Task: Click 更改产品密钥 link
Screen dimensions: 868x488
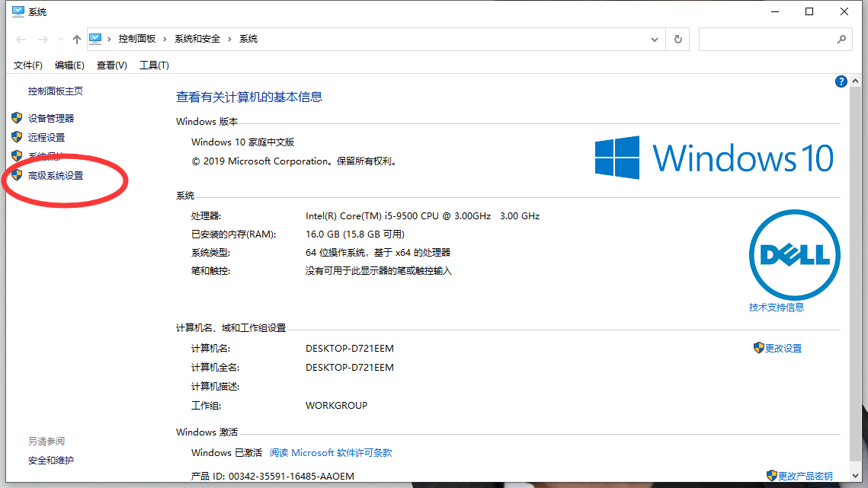Action: coord(806,477)
